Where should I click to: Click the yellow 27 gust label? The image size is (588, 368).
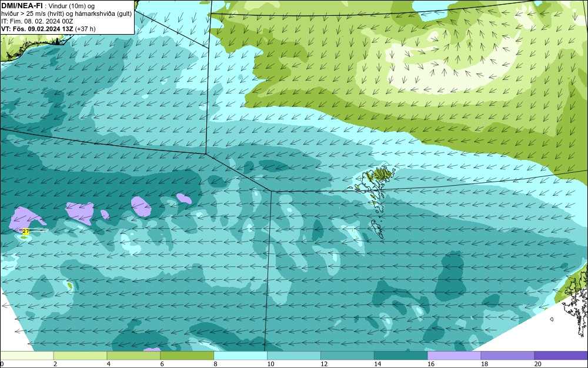click(26, 231)
